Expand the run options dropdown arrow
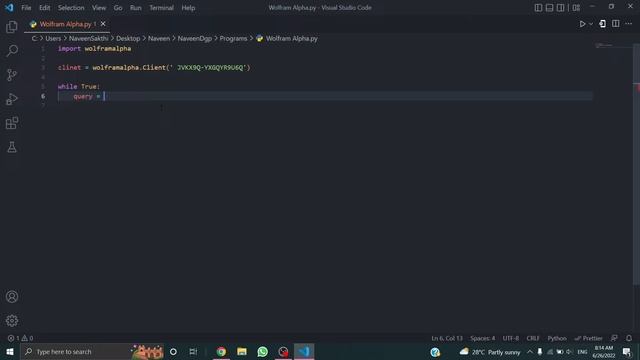This screenshot has width=640, height=360. [591, 24]
